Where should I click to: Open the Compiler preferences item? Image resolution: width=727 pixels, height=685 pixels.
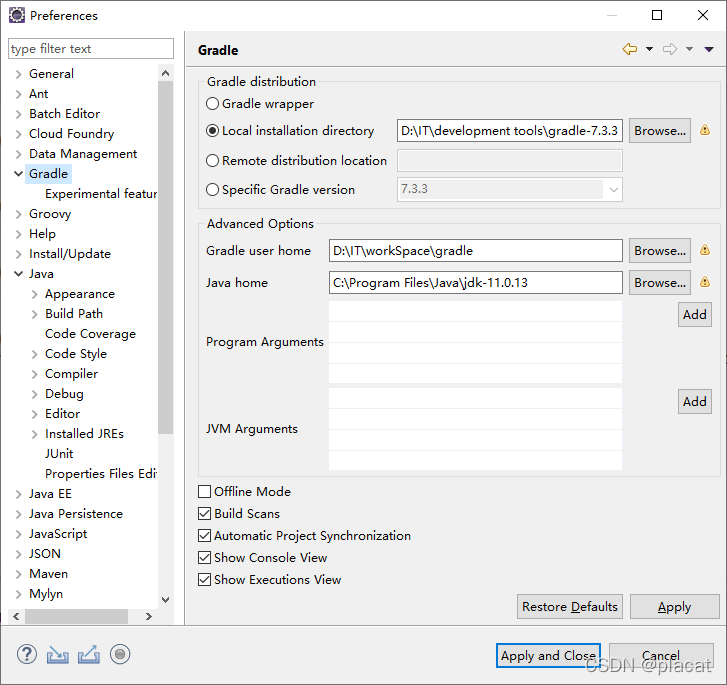[71, 373]
